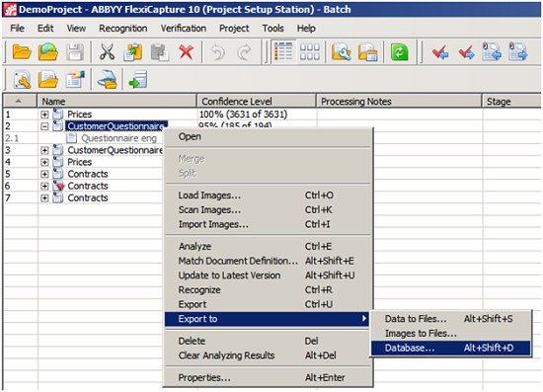Select the Questionnaire eng page row

[x=118, y=138]
